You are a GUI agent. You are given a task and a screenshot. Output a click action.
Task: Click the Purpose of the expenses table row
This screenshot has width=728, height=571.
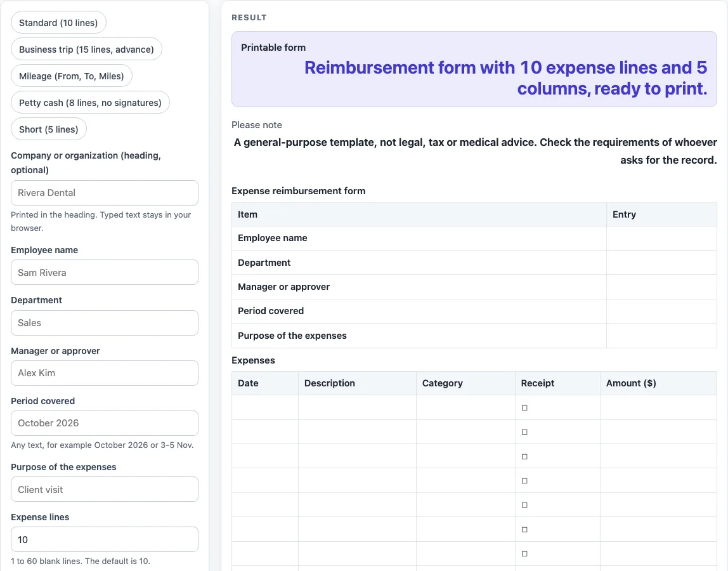(474, 336)
